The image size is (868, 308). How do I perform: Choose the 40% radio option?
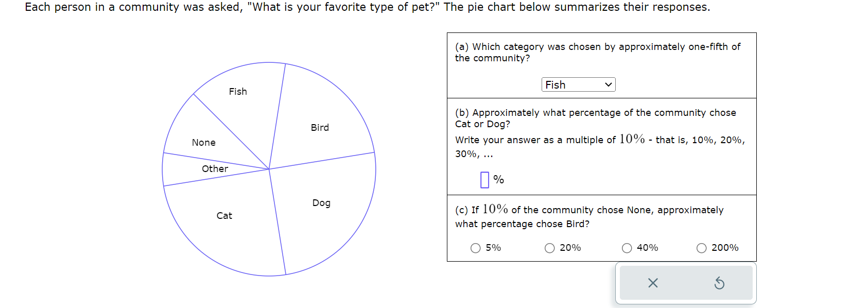[627, 248]
